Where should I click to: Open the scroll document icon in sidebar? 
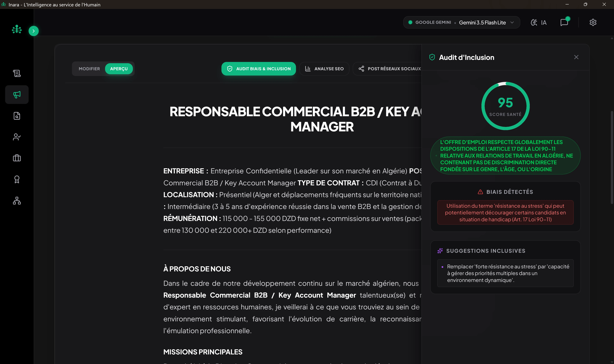click(17, 73)
